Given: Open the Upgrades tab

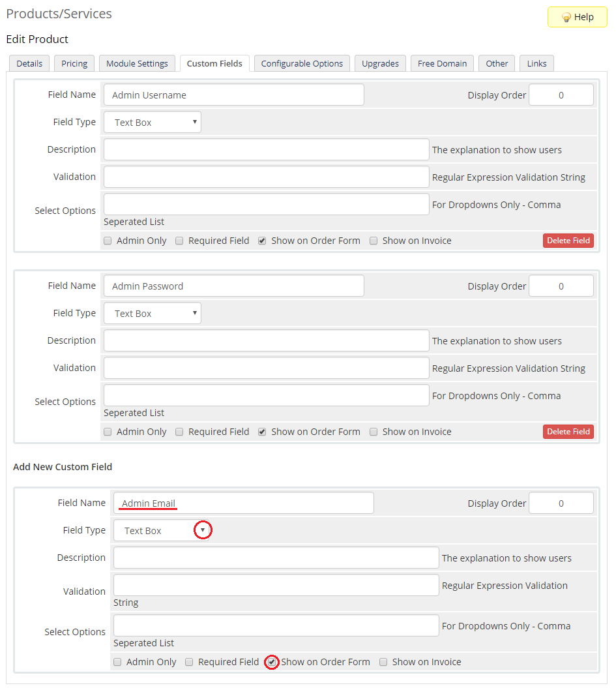Looking at the screenshot, I should click(380, 64).
